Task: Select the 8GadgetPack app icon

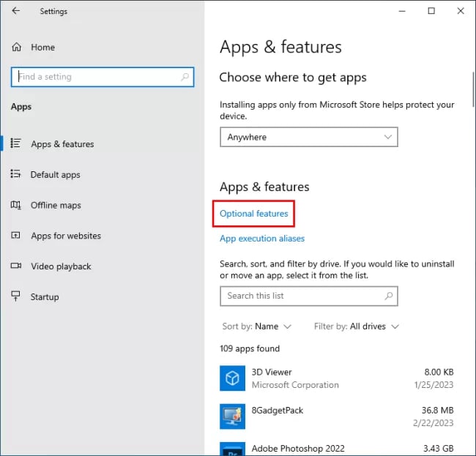Action: [x=233, y=416]
